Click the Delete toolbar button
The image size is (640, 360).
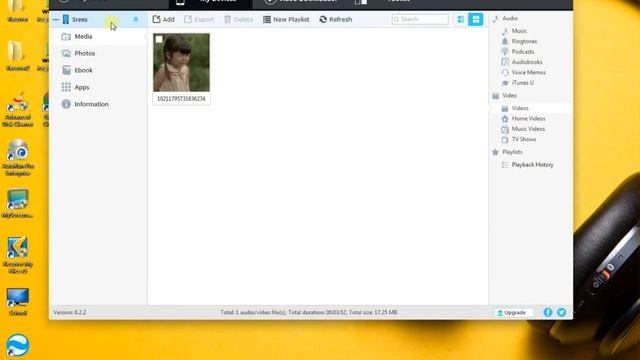(x=238, y=19)
